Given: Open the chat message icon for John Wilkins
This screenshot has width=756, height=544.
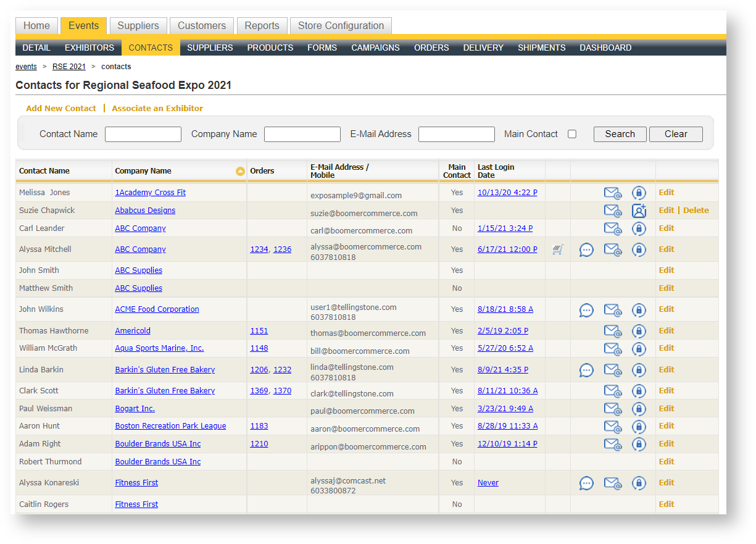Looking at the screenshot, I should pyautogui.click(x=586, y=309).
